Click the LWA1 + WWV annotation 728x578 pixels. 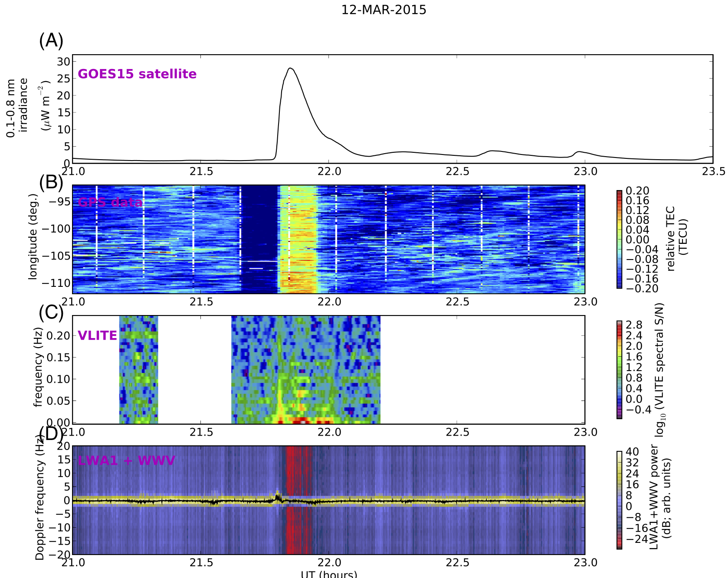pyautogui.click(x=126, y=460)
